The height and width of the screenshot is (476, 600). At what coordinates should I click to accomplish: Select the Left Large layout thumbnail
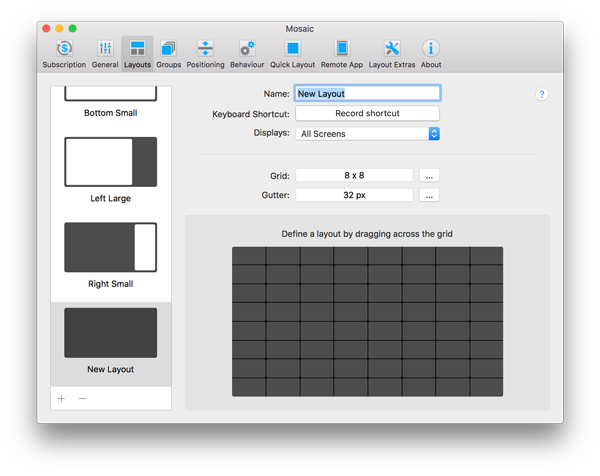[x=111, y=162]
